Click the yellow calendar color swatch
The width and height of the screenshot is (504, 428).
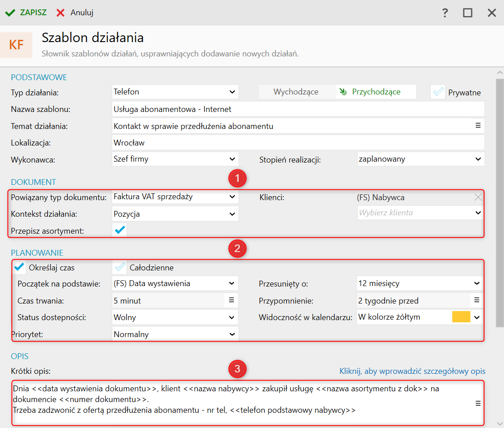(x=461, y=317)
